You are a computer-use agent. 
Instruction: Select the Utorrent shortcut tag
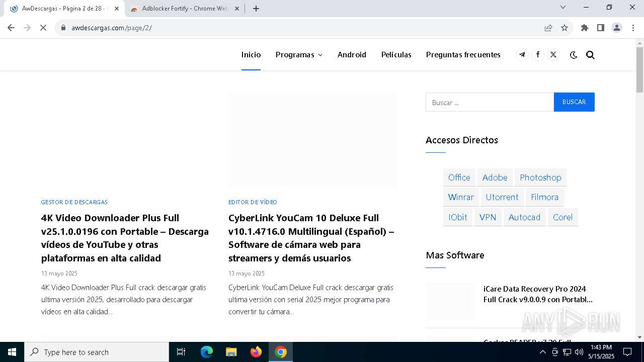tap(502, 197)
